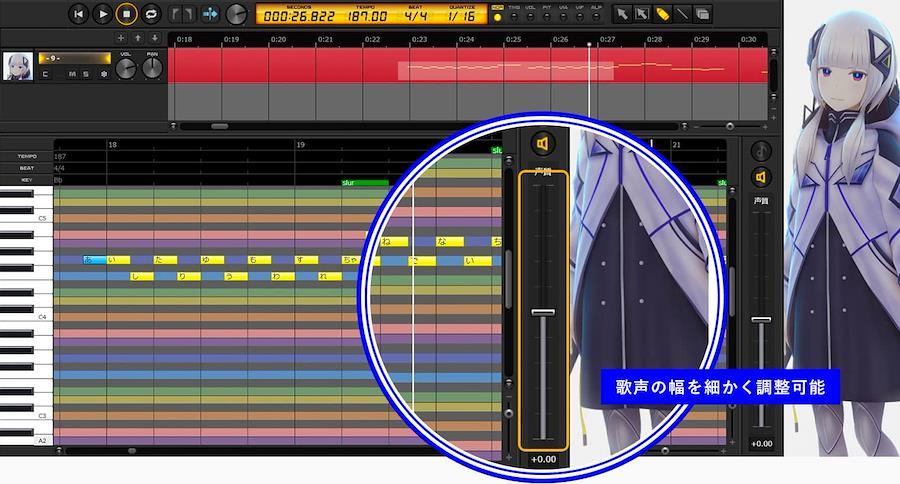Toggle the M mute button on track

(72, 74)
